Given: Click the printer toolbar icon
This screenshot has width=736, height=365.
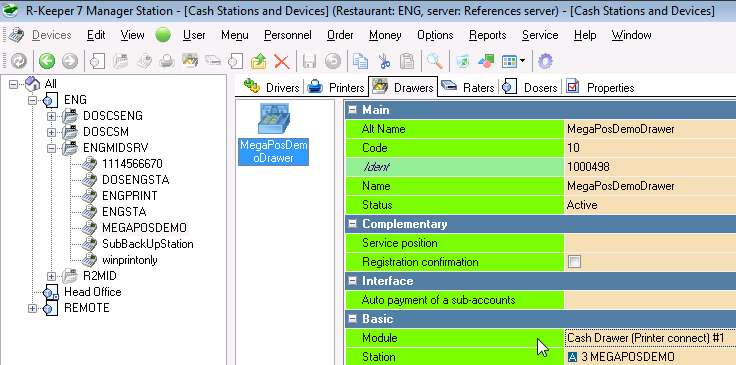Looking at the screenshot, I should point(166,61).
